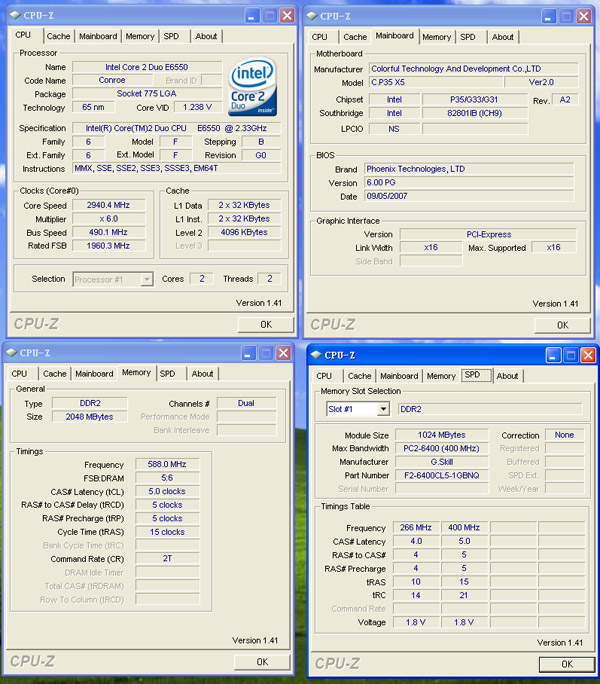Screen dimensions: 600x684
Task: Open Memory tab in the CPU window
Action: [140, 36]
